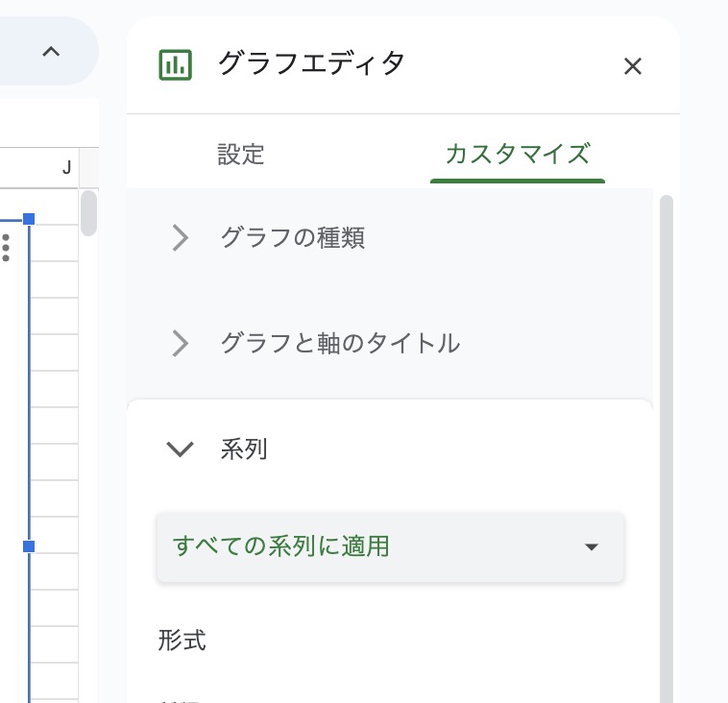
Task: Click the caret arrow in the series dropdown
Action: click(592, 547)
